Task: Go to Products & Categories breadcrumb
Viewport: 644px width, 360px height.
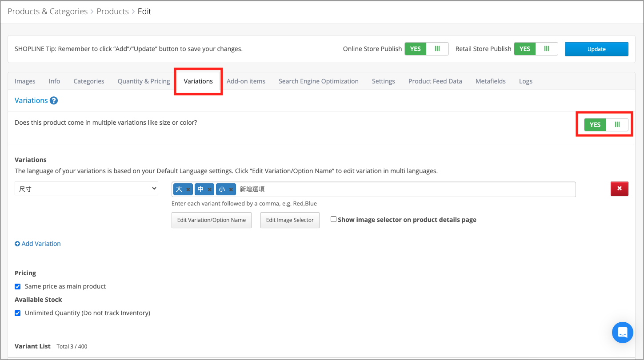Action: [48, 12]
